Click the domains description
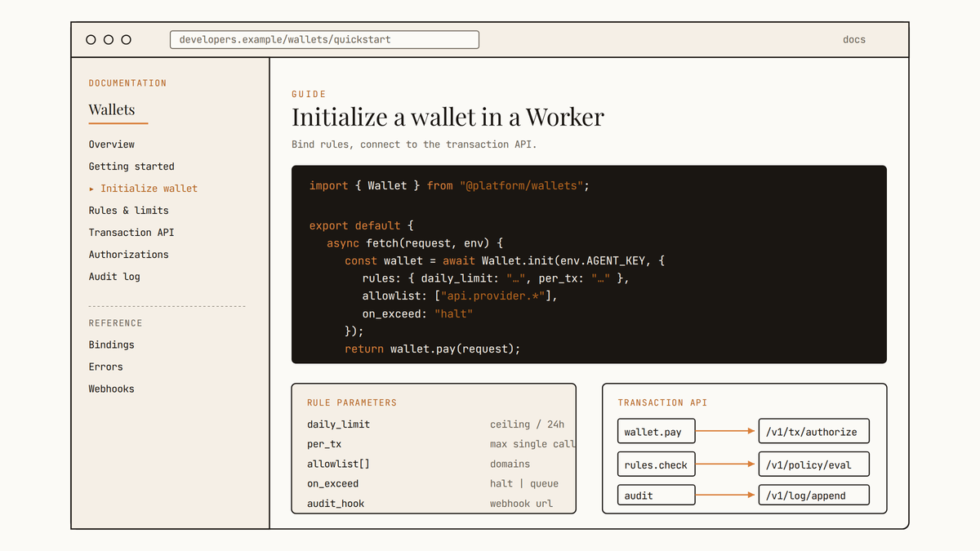The width and height of the screenshot is (980, 551). click(510, 464)
